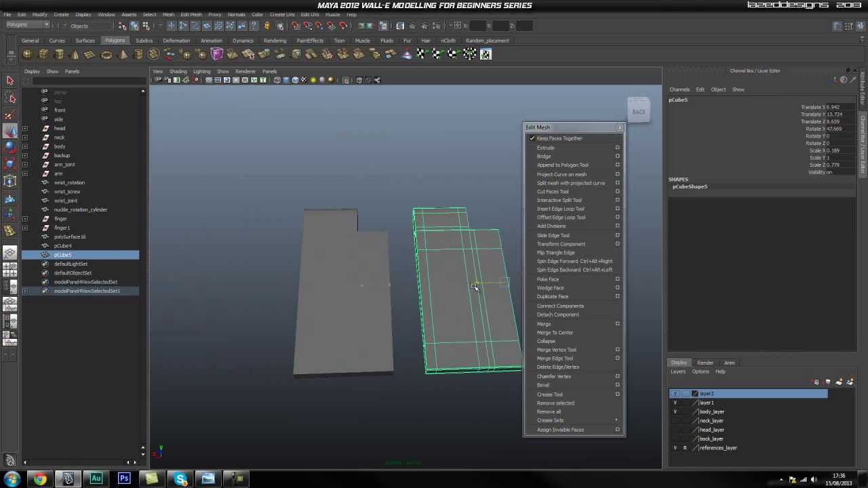Switch to the Render layer tab
This screenshot has width=868, height=488.
tap(705, 363)
